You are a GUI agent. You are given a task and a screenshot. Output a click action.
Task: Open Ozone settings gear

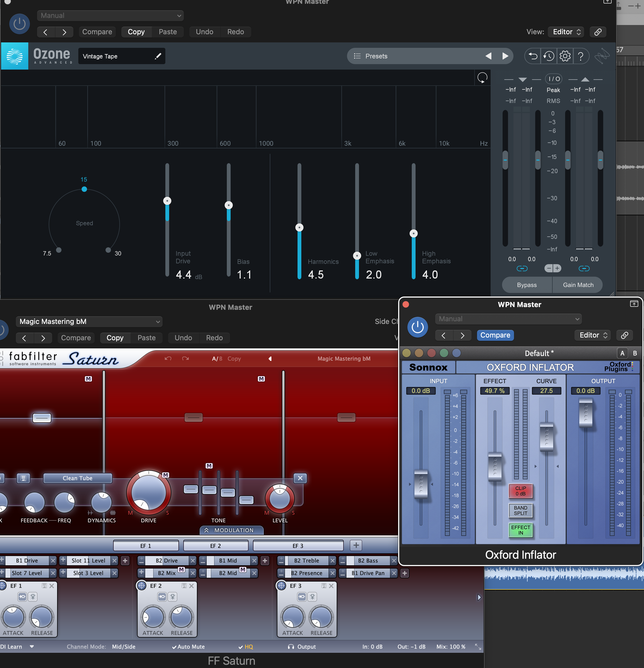coord(565,56)
